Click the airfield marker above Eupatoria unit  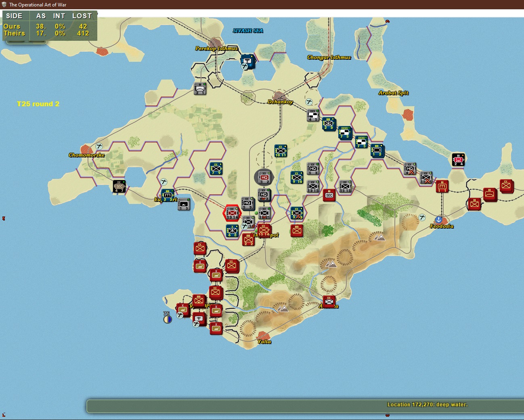[163, 182]
